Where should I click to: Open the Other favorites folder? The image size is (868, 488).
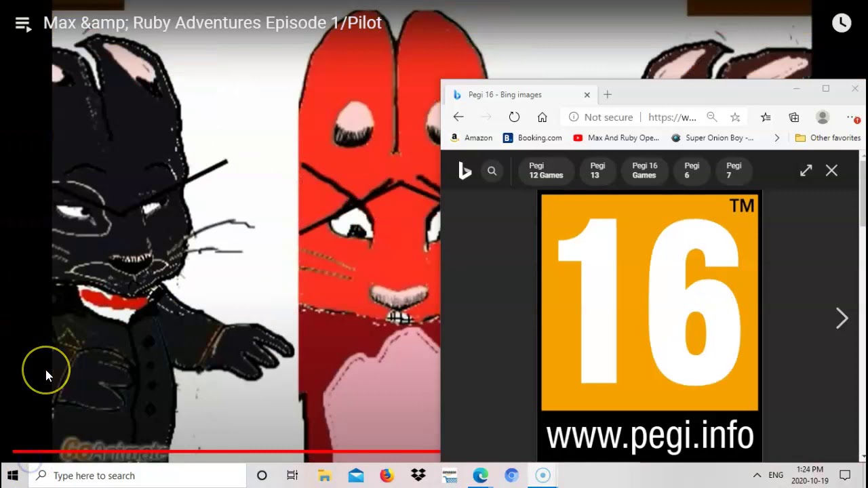[x=827, y=138]
